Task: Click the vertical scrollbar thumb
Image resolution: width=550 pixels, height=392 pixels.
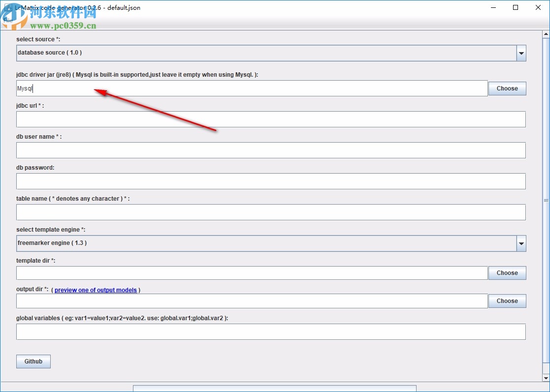Action: [546, 200]
